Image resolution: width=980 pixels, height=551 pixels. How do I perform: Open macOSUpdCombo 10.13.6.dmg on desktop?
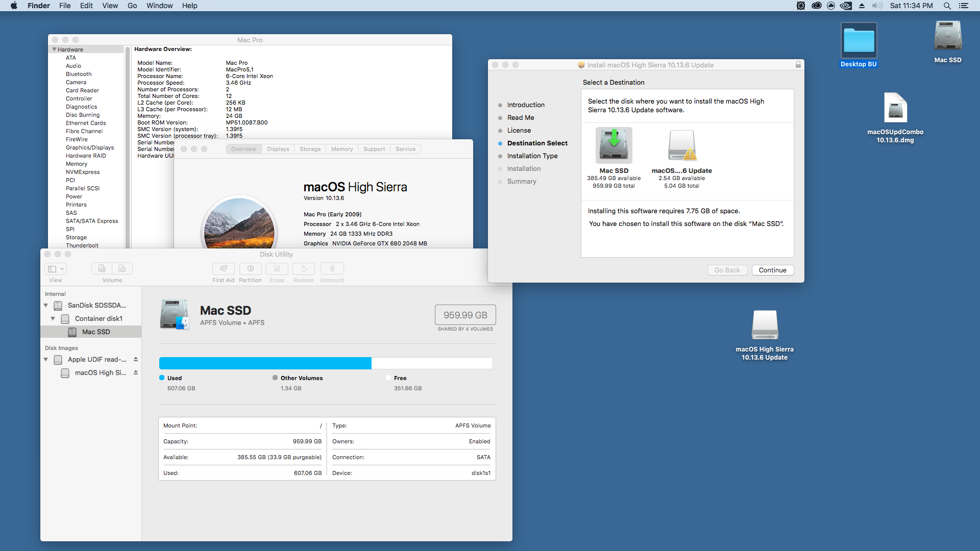click(x=895, y=109)
